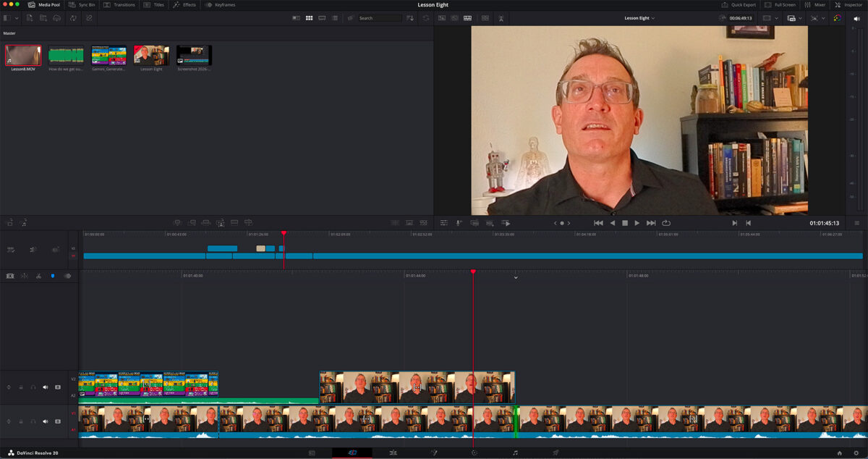Switch viewer to source clip mode

(443, 18)
